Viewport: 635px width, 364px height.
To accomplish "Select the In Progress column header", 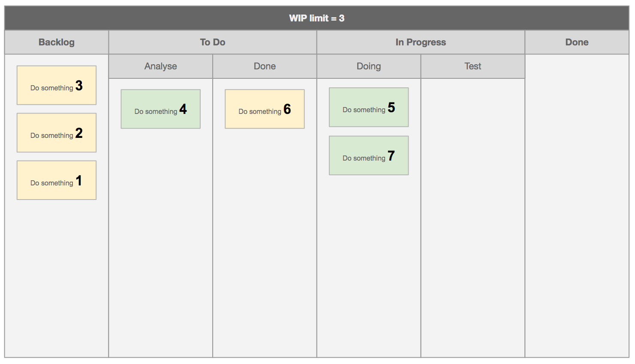I will pyautogui.click(x=421, y=42).
